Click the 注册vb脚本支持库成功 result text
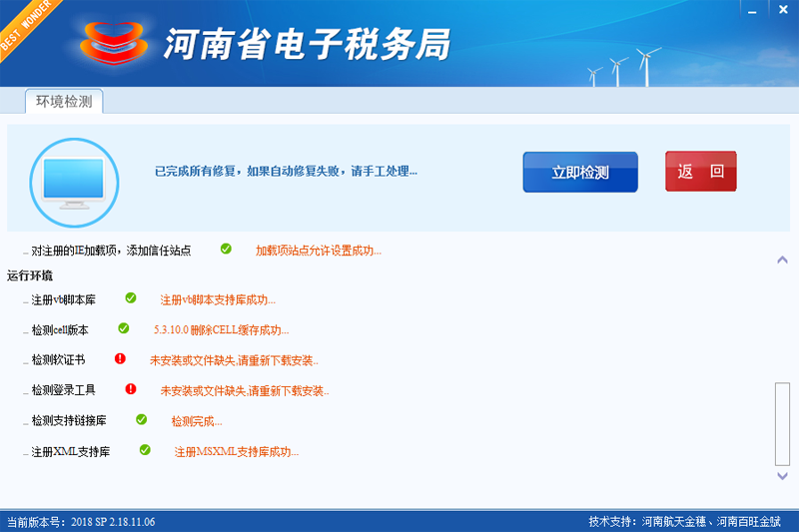Screen dimensions: 799x532 coord(218,299)
